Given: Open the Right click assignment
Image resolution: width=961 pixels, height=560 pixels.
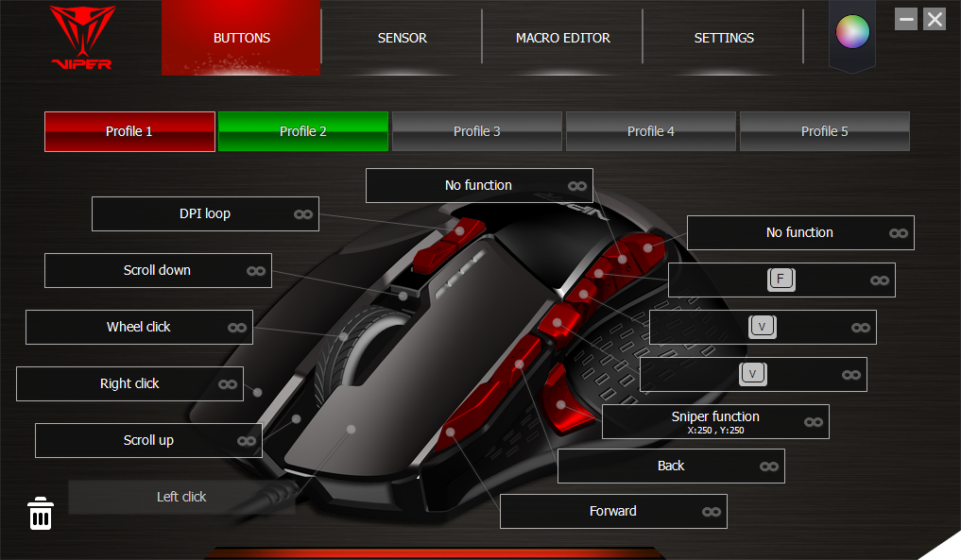Looking at the screenshot, I should click(x=130, y=383).
